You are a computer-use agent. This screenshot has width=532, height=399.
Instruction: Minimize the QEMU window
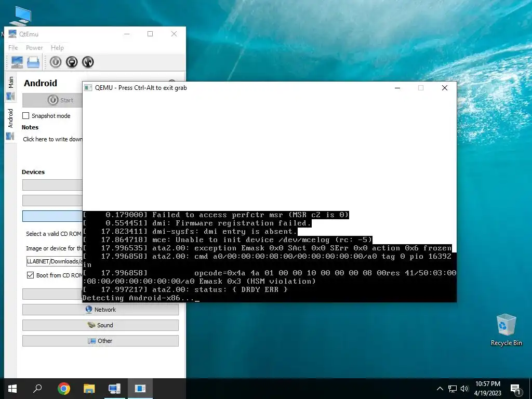[x=397, y=88]
